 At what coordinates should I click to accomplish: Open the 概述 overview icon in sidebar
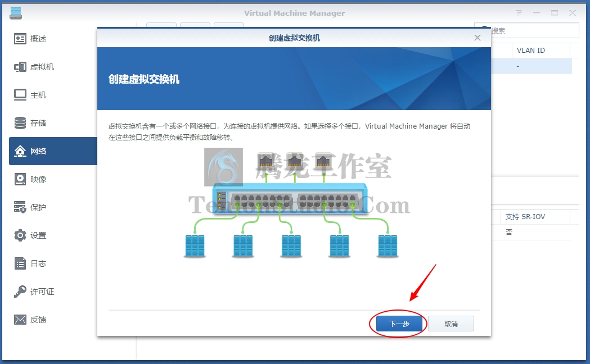(x=20, y=39)
